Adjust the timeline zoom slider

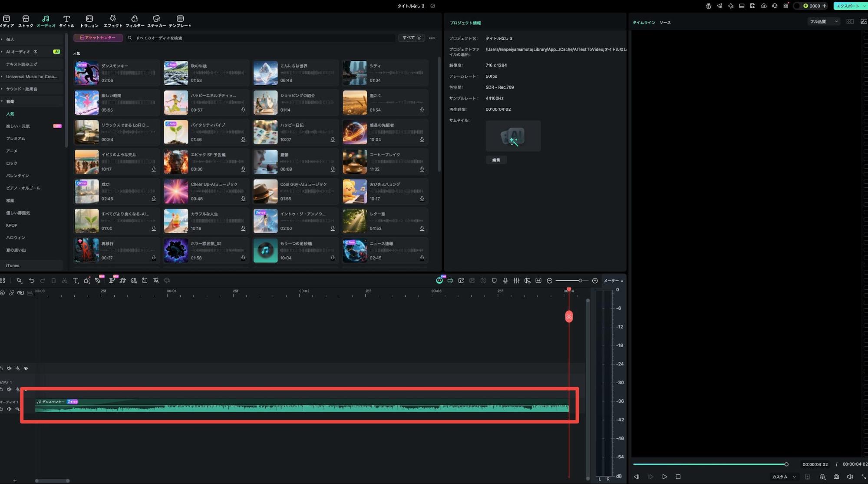(x=581, y=280)
